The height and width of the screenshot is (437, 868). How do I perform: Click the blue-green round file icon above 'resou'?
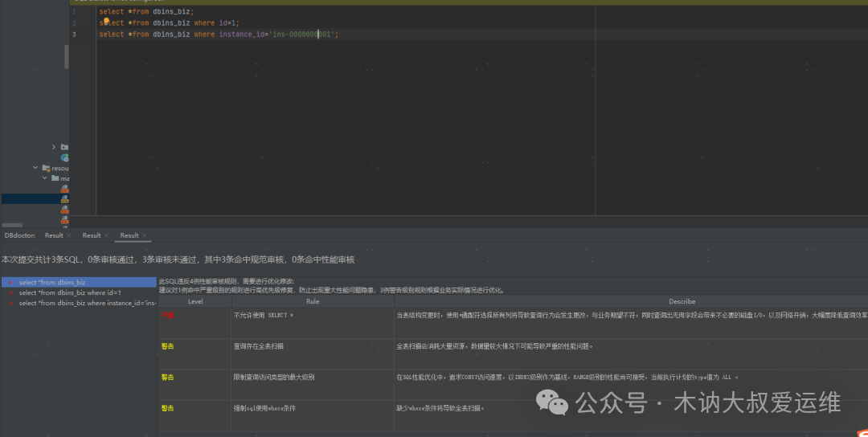65,157
